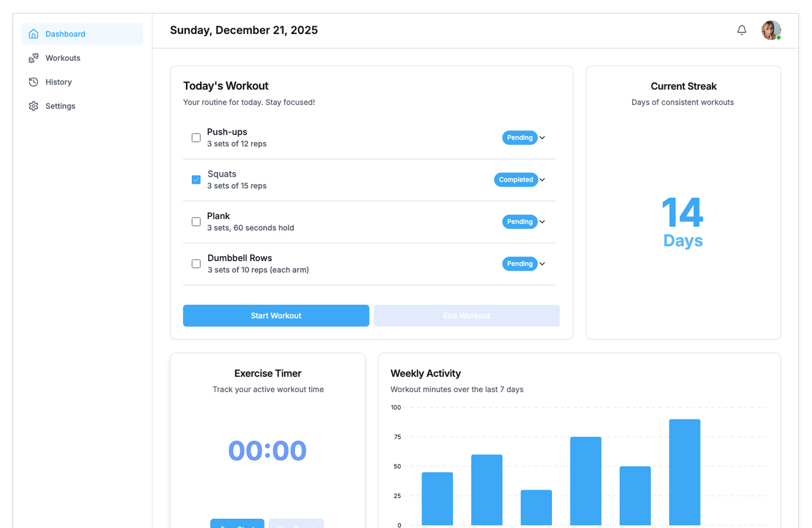Click the Settings gear icon
Image resolution: width=812 pixels, height=528 pixels.
click(33, 106)
